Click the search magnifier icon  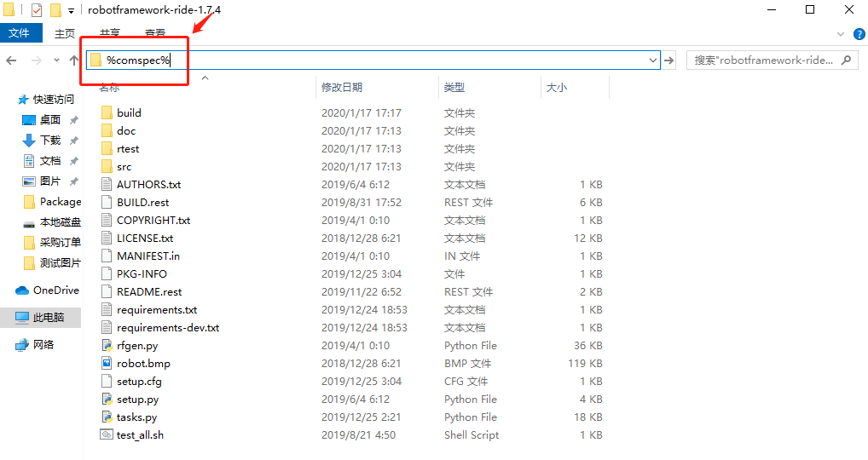(x=846, y=60)
